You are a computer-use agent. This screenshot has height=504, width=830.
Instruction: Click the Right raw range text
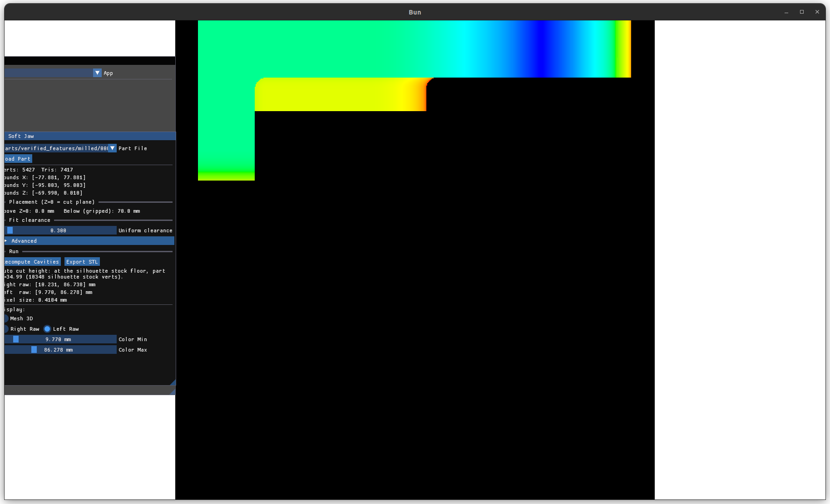50,284
